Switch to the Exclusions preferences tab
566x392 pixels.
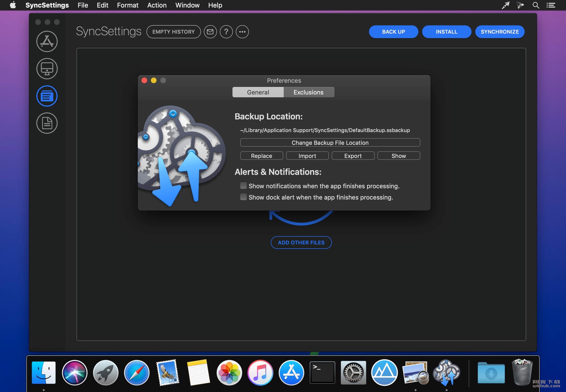pyautogui.click(x=309, y=92)
